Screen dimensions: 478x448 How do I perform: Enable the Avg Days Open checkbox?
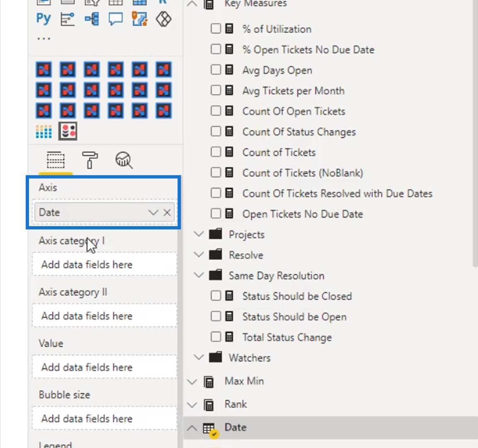coord(216,70)
